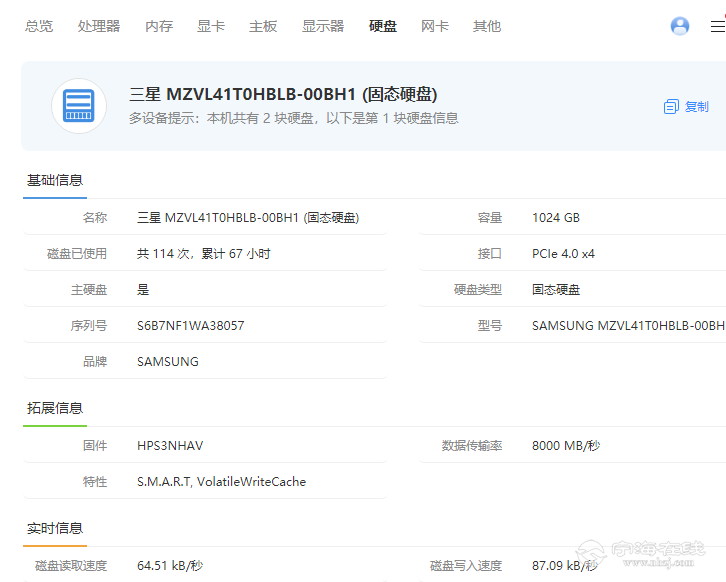Select the 硬盘 tab

pyautogui.click(x=383, y=26)
